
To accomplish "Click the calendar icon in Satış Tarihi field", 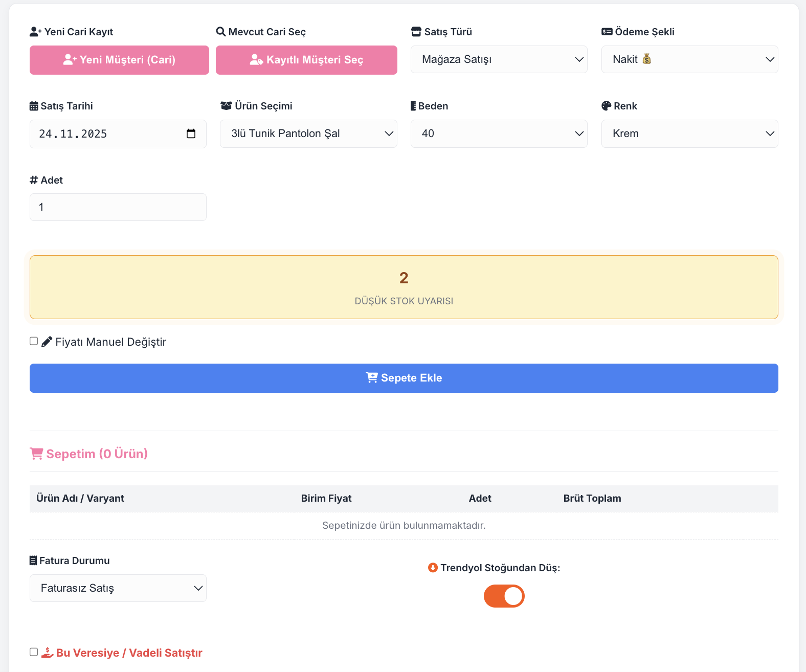I will tap(191, 134).
